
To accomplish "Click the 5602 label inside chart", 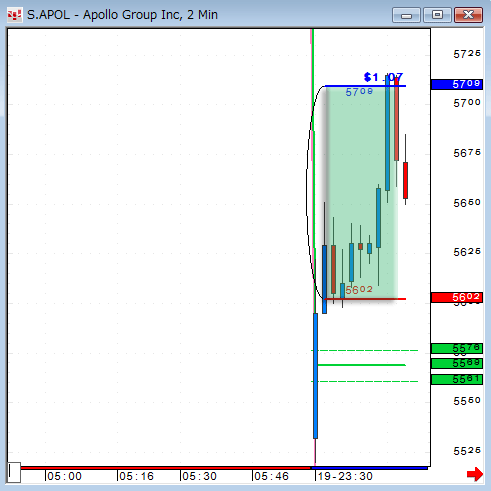I will pos(359,290).
